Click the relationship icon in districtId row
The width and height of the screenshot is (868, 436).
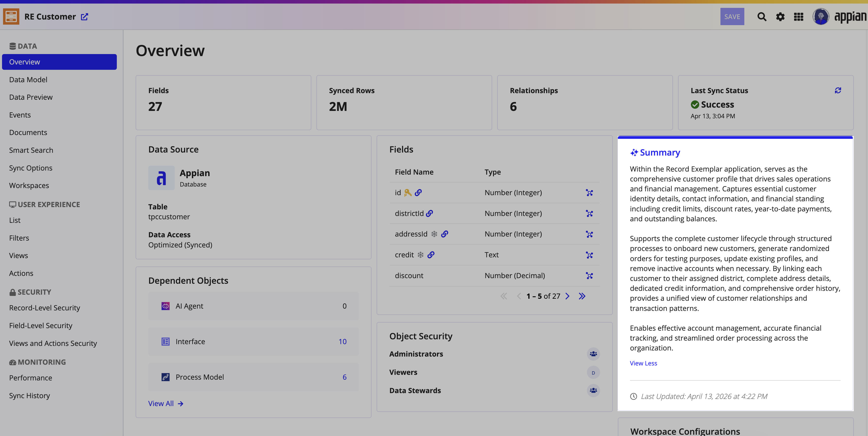pos(589,213)
